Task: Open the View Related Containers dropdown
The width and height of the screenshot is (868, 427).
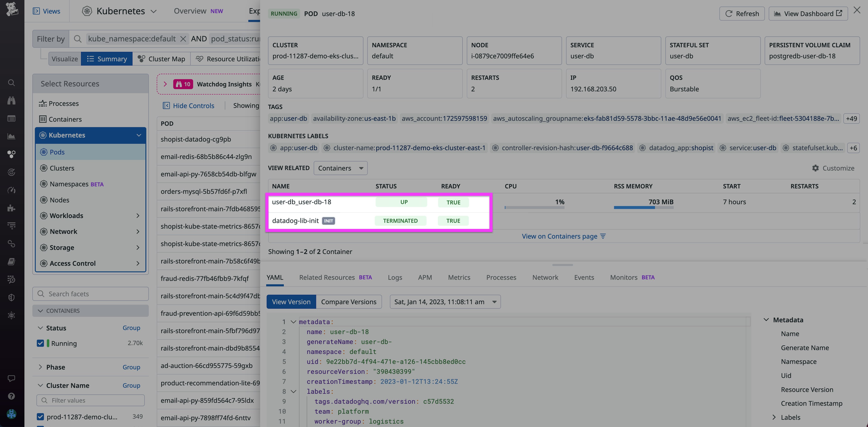Action: point(340,168)
